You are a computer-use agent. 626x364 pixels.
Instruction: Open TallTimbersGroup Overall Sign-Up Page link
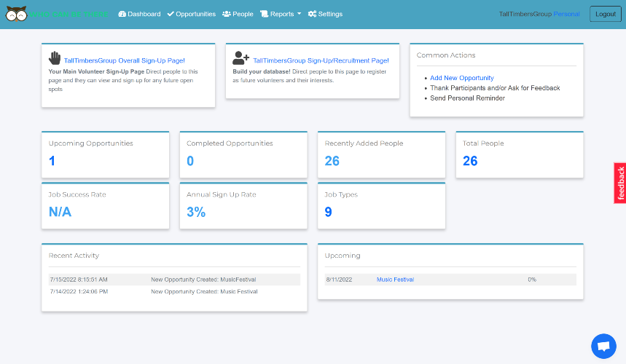point(124,60)
